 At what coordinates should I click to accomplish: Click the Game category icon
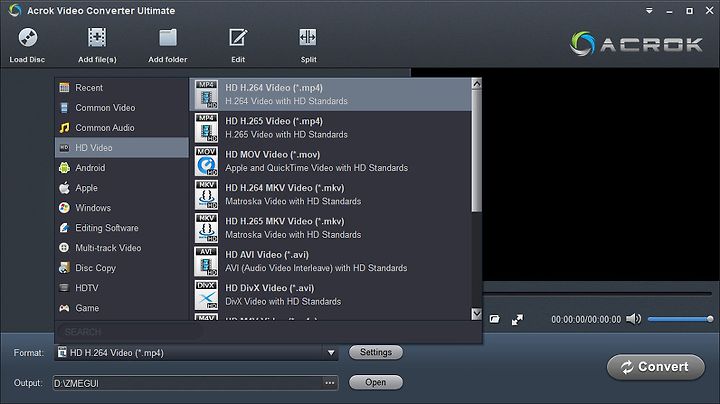tap(64, 308)
